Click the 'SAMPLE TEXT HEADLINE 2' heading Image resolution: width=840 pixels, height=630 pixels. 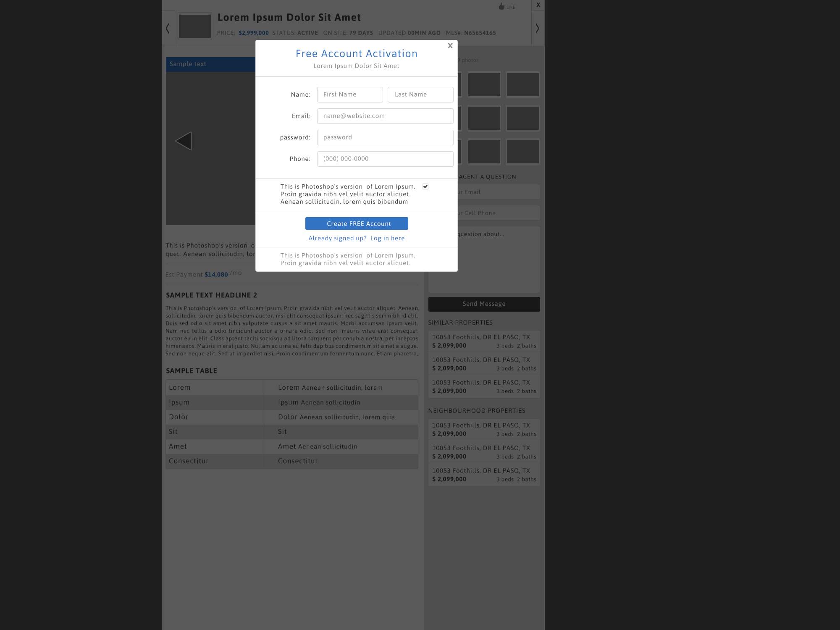(211, 295)
